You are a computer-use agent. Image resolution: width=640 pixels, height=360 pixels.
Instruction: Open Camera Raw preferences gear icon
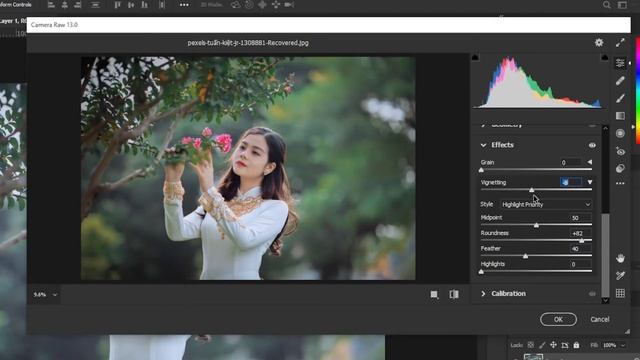click(599, 42)
